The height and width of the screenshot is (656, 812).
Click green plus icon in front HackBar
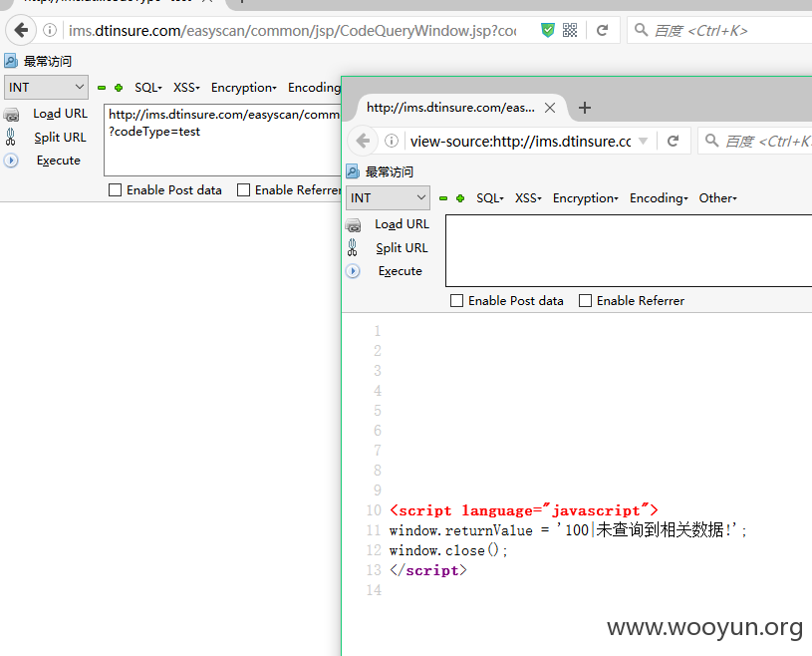[460, 198]
